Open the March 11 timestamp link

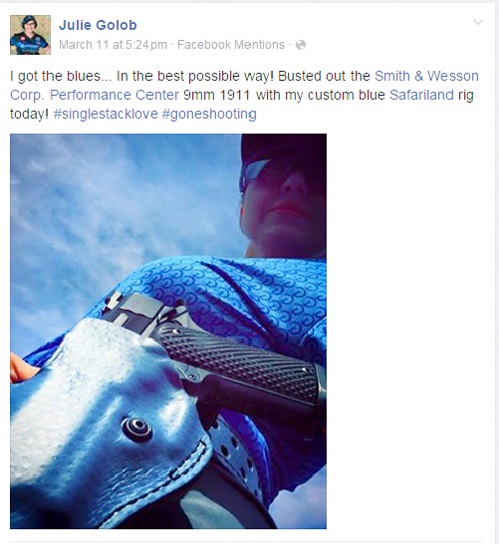[x=113, y=45]
